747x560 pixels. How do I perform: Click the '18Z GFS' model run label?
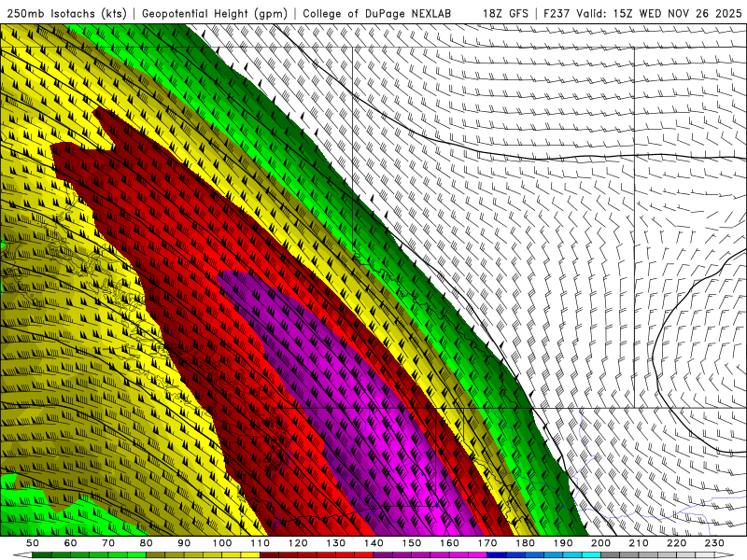coord(505,14)
